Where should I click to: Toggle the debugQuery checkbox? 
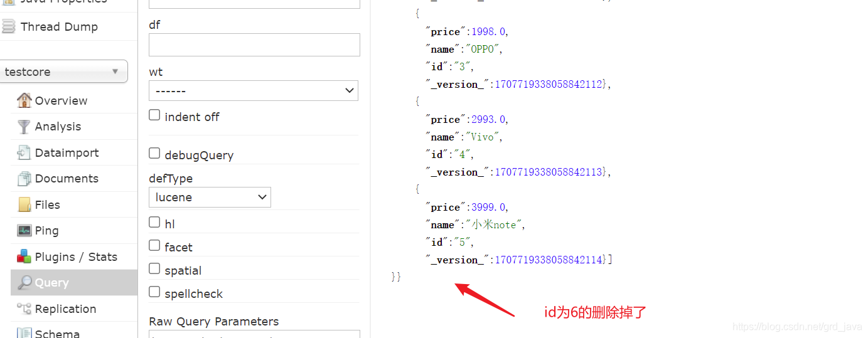click(154, 153)
